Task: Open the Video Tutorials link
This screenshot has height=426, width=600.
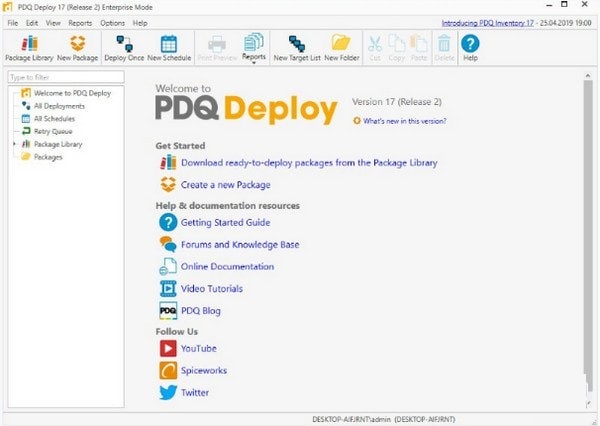Action: [212, 289]
